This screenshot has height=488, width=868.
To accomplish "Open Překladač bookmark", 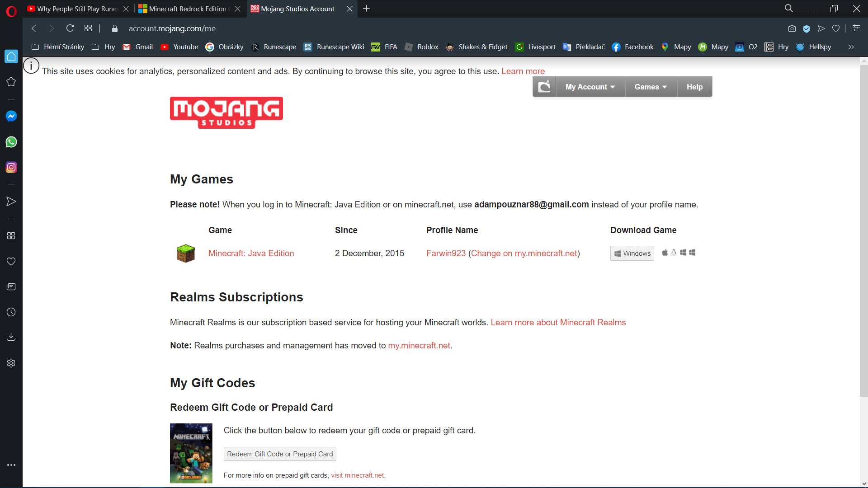I will click(584, 47).
